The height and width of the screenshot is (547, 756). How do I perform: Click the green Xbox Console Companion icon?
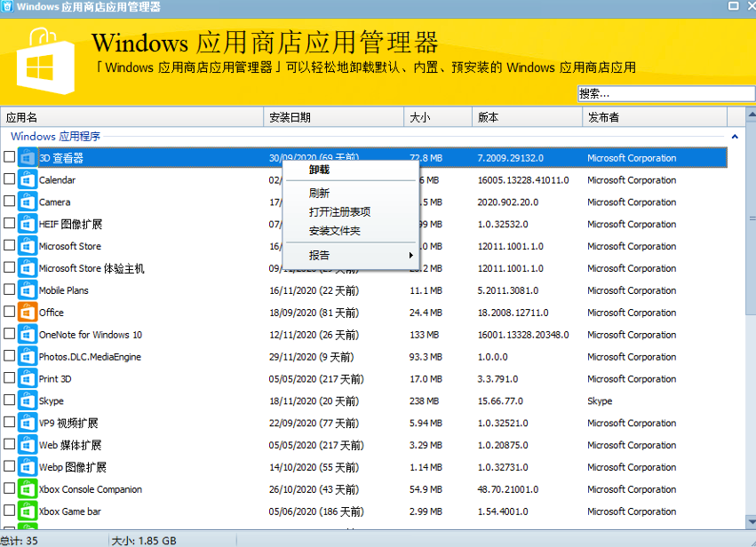tap(28, 489)
